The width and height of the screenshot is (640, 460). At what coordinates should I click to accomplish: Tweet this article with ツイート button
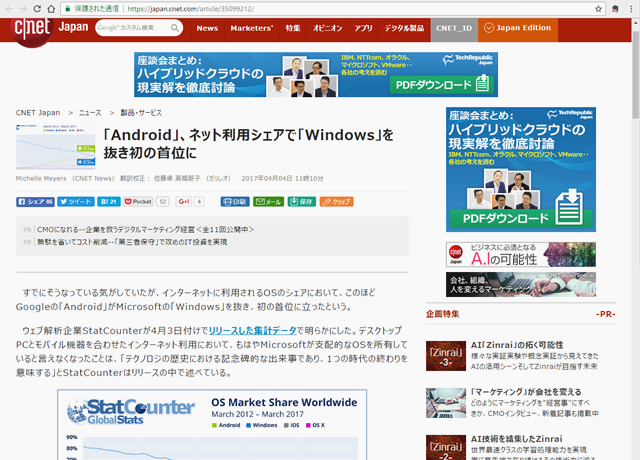pyautogui.click(x=75, y=201)
